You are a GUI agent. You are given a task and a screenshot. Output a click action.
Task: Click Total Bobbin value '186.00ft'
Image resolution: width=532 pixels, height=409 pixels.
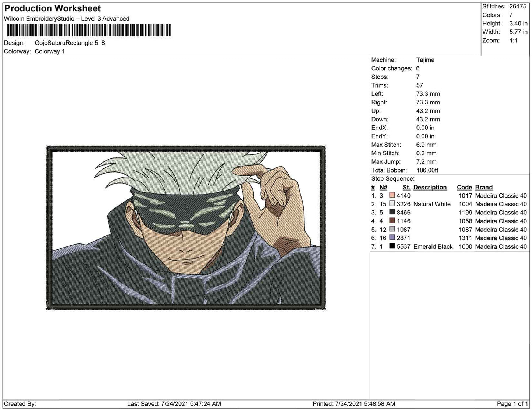click(427, 170)
